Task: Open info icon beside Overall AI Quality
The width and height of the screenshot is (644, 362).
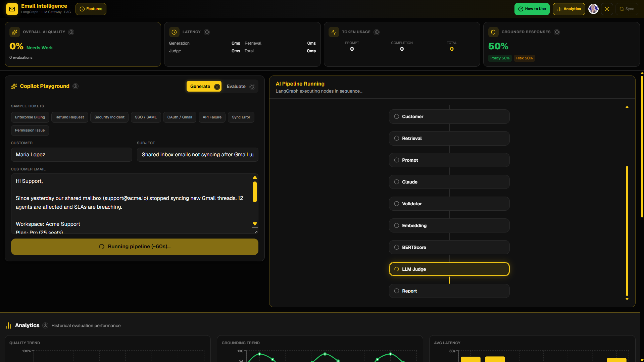Action: point(71,32)
